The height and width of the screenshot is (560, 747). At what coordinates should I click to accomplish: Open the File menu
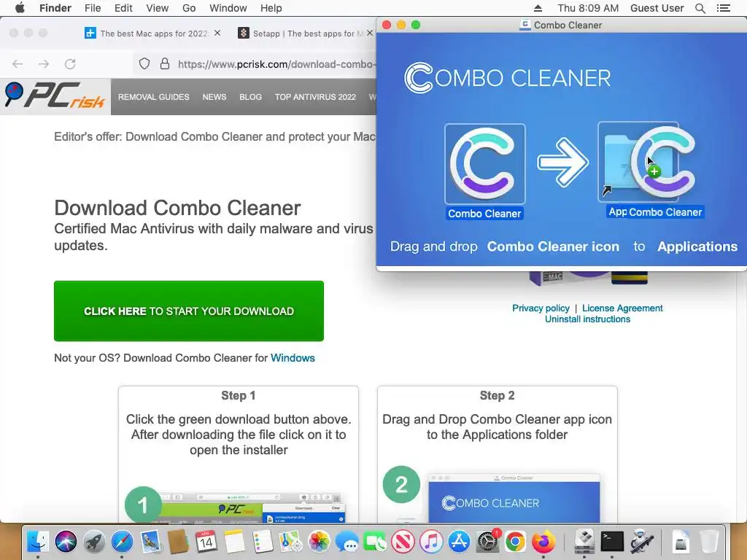click(93, 8)
